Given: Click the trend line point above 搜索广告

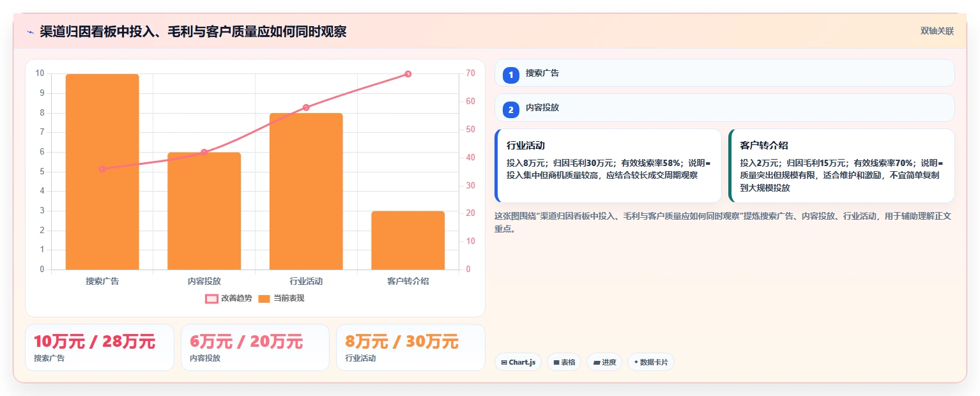Looking at the screenshot, I should click(x=102, y=169).
